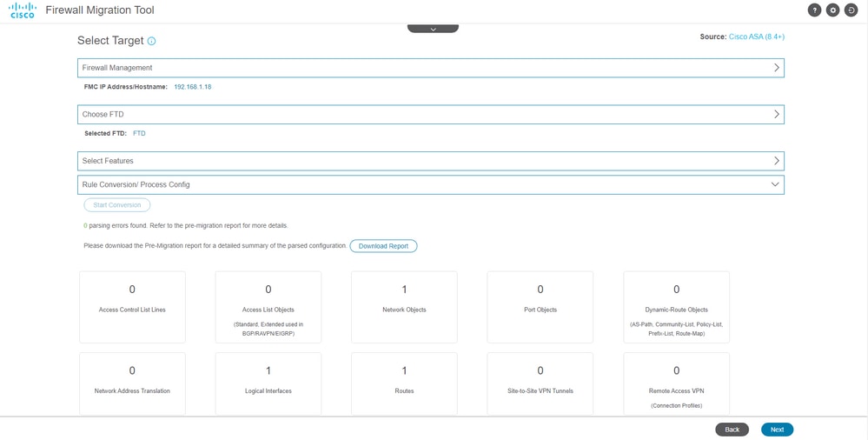Click the parsing errors found message
The image size is (868, 440).
tap(186, 226)
